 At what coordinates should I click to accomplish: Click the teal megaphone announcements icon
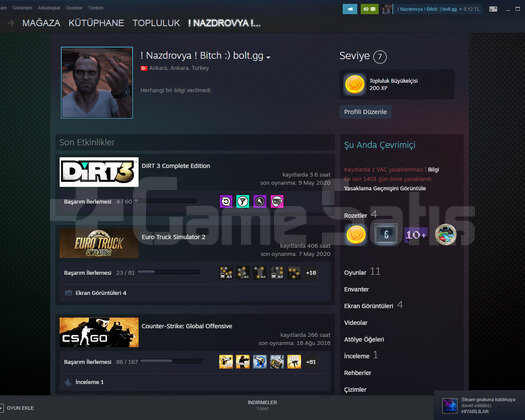pos(350,9)
